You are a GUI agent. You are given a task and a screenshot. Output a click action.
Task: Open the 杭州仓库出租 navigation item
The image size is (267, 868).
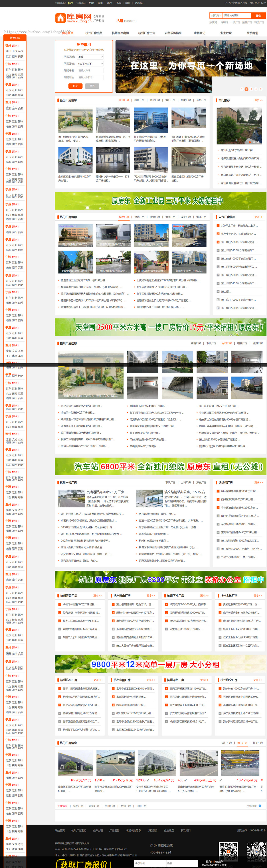click(120, 33)
